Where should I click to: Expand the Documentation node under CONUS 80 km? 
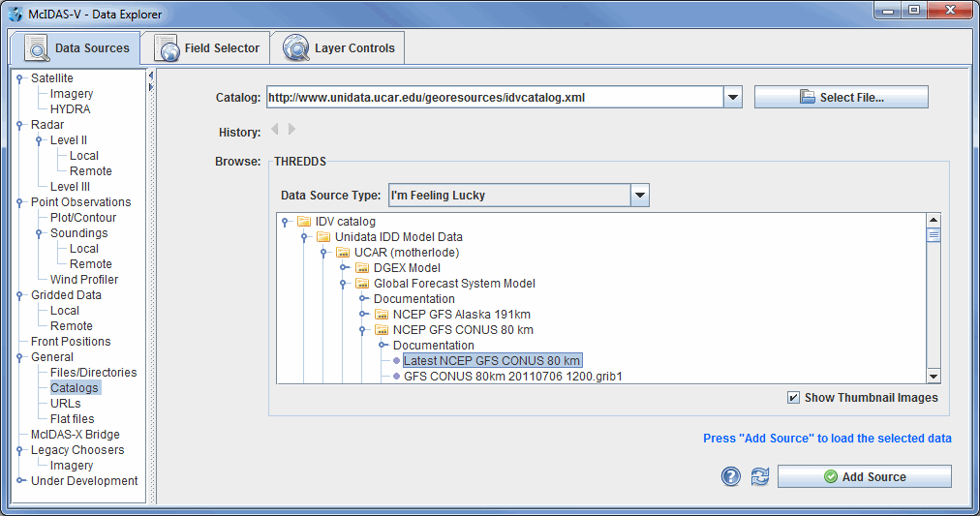click(383, 346)
